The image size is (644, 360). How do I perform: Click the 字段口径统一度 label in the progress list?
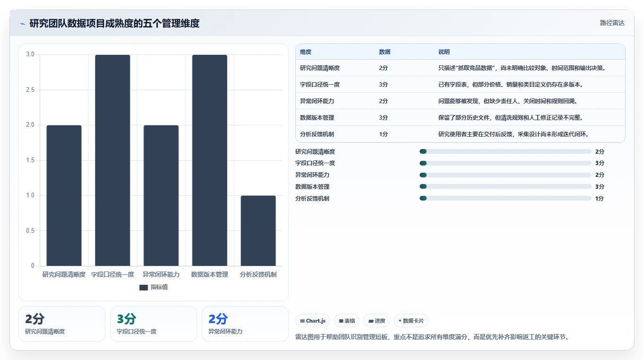click(315, 163)
